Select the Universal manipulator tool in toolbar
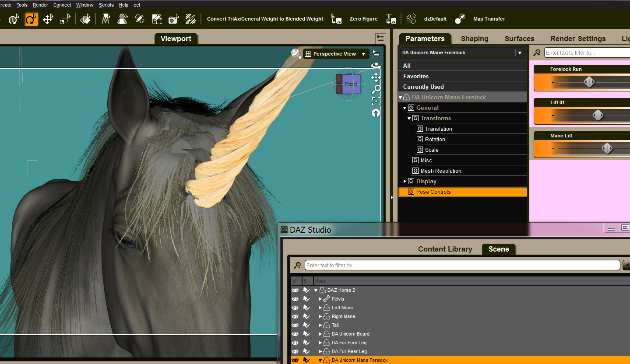 click(x=14, y=19)
